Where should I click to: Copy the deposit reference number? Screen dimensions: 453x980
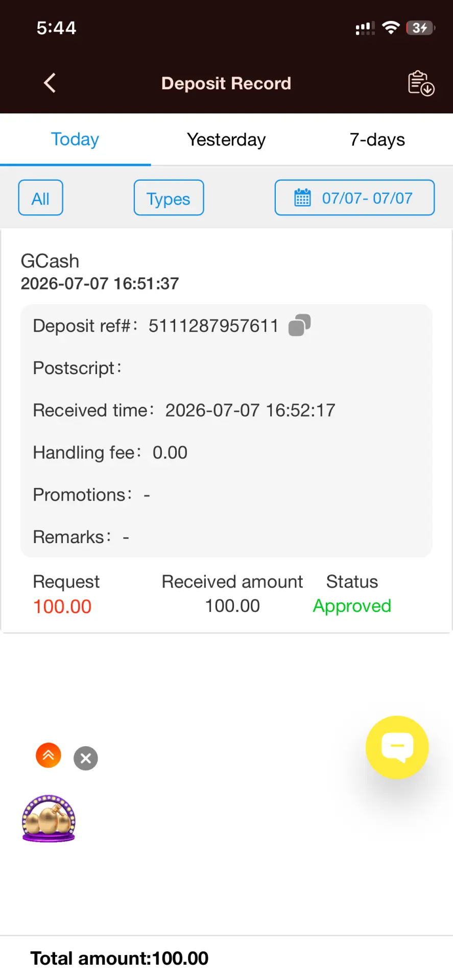tap(300, 325)
